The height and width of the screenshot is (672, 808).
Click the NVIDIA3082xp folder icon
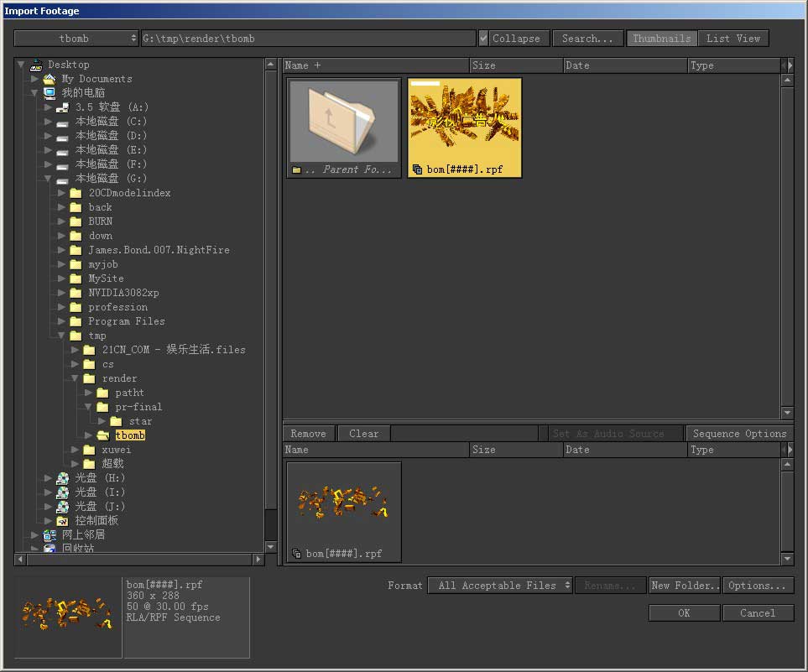pyautogui.click(x=76, y=293)
